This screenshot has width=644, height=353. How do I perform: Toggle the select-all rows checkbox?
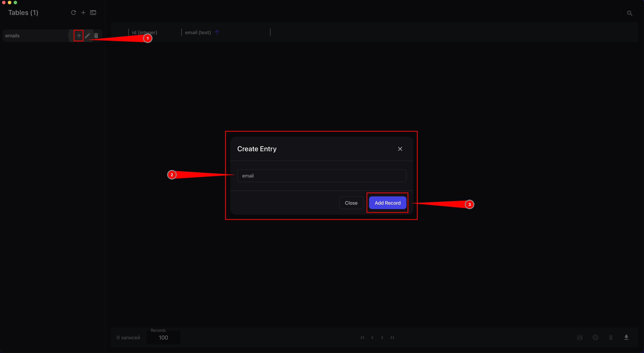point(120,32)
